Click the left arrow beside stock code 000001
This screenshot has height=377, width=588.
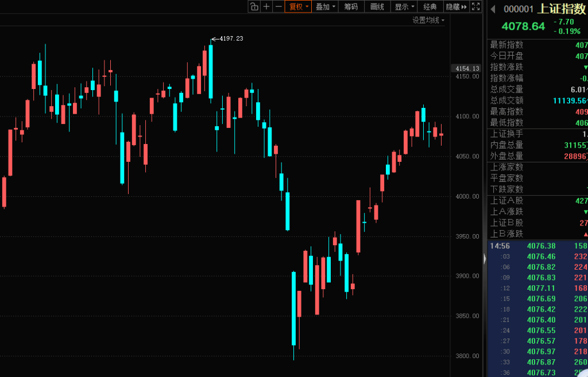click(x=493, y=9)
